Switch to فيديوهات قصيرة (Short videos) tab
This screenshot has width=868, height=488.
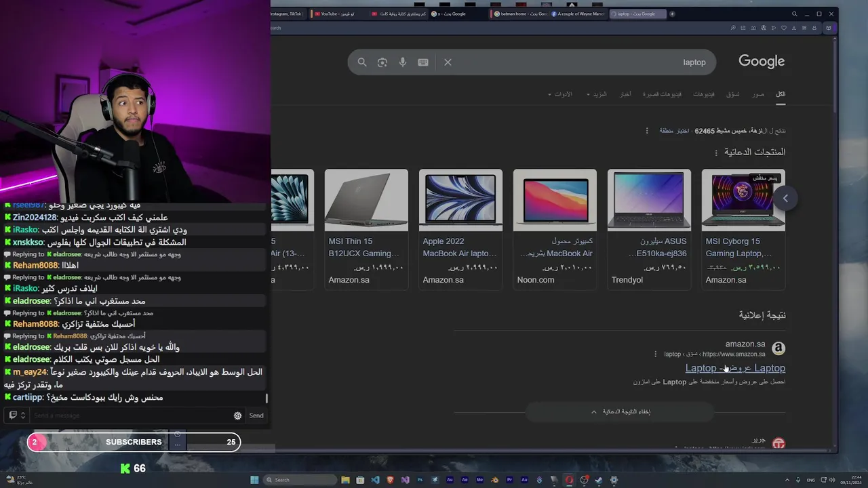[662, 94]
